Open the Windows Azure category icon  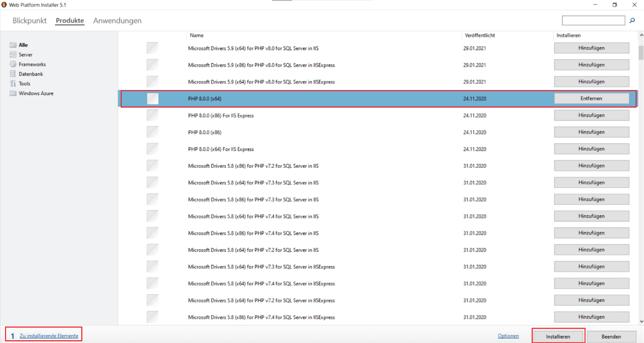point(13,93)
